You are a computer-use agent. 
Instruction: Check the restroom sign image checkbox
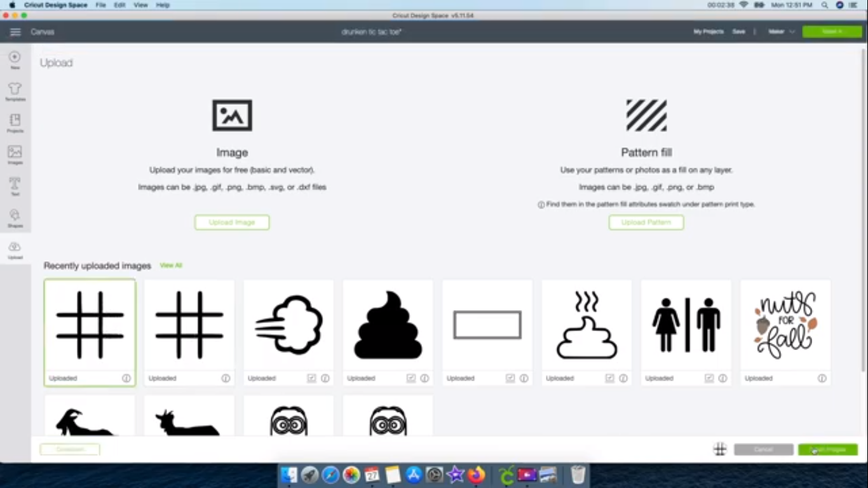coord(708,377)
